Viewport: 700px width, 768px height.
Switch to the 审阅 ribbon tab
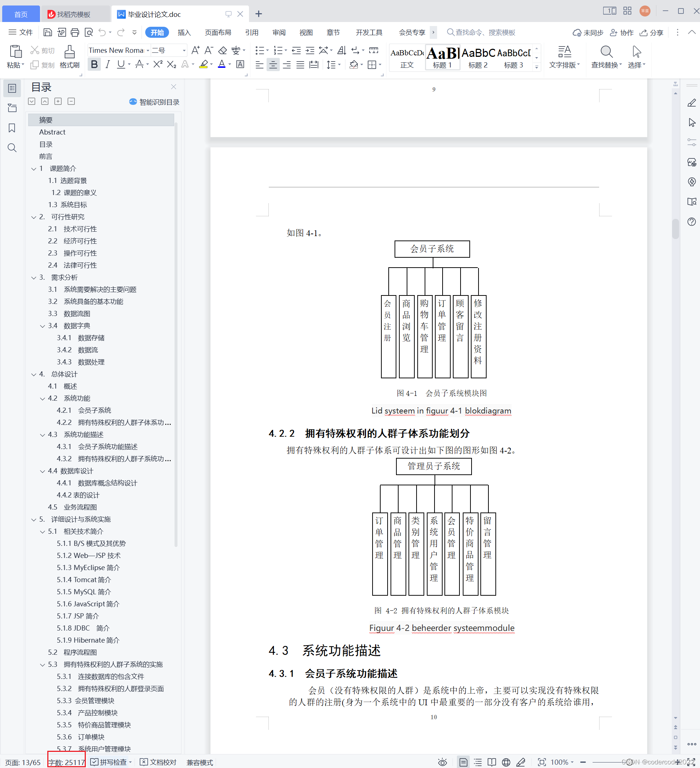pyautogui.click(x=279, y=32)
